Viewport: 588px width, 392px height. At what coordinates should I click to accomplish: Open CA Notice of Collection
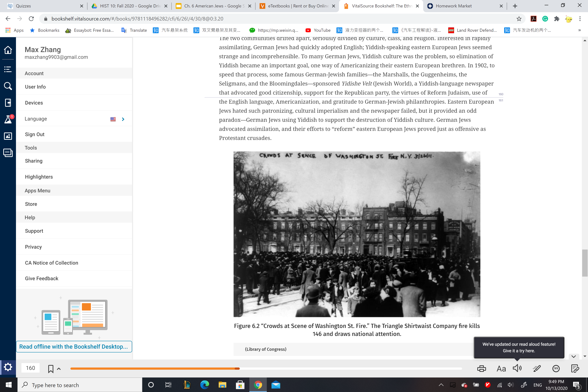coord(74,263)
